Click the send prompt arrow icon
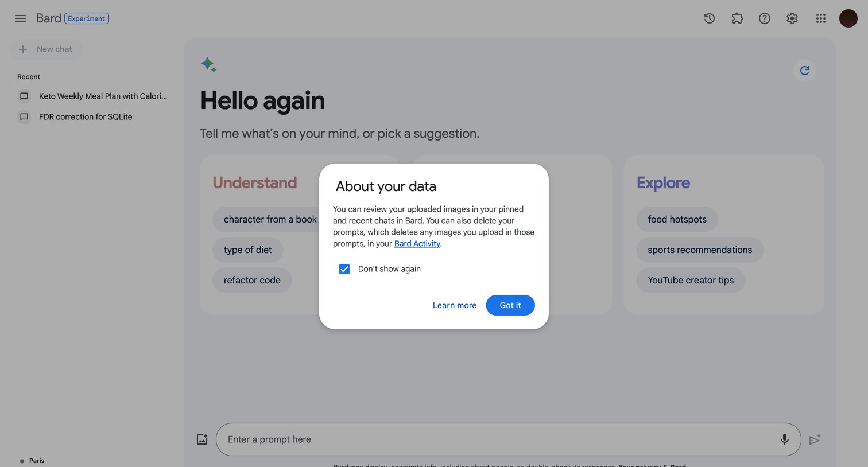Image resolution: width=868 pixels, height=467 pixels. [815, 439]
